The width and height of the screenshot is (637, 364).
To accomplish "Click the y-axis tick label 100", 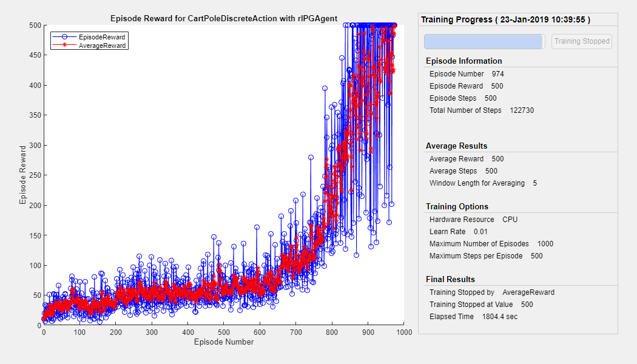I will (35, 265).
